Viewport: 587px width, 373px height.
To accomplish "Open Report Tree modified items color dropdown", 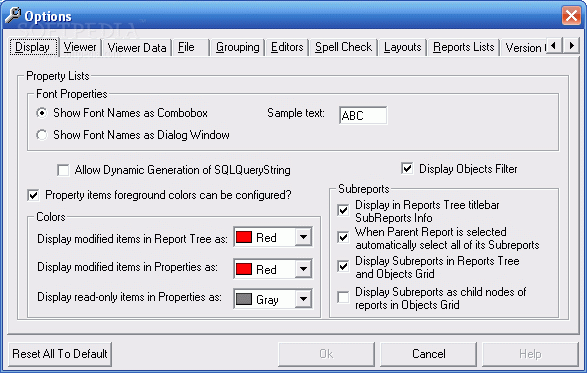I will pyautogui.click(x=303, y=237).
